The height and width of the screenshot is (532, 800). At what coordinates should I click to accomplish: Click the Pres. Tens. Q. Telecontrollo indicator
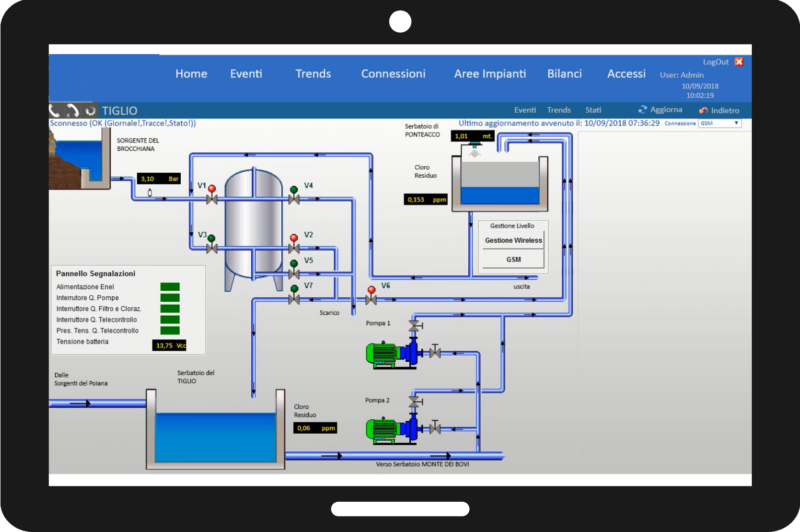coord(170,330)
